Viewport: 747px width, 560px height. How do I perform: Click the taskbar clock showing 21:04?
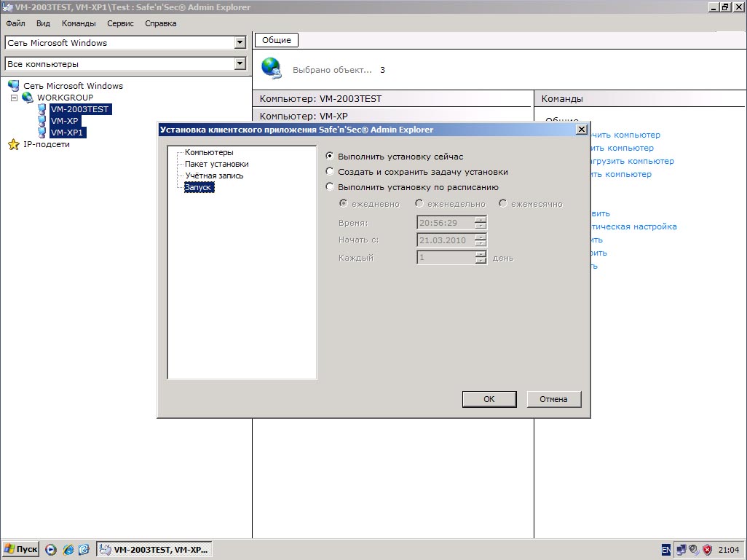click(728, 550)
